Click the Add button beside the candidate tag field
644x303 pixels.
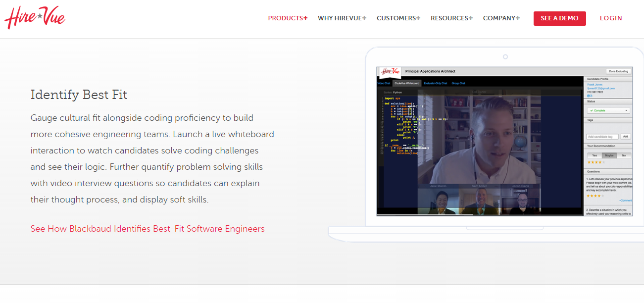[x=625, y=136]
